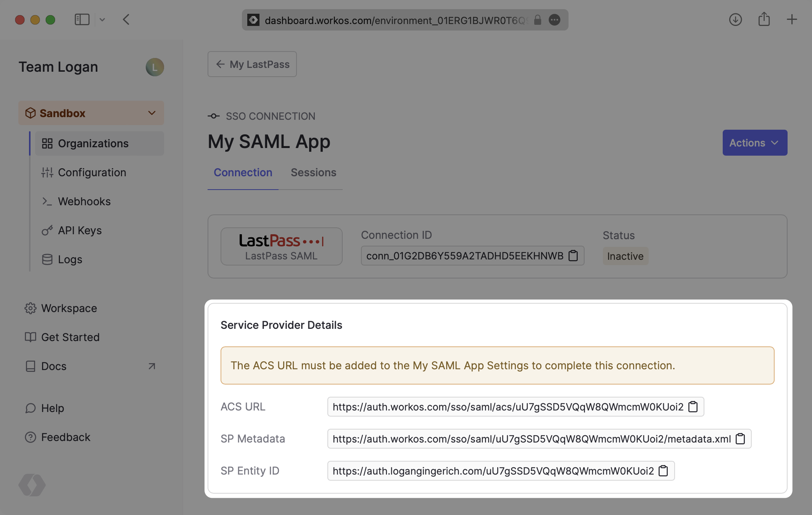The width and height of the screenshot is (812, 515).
Task: Open the Webhooks section
Action: click(x=84, y=201)
